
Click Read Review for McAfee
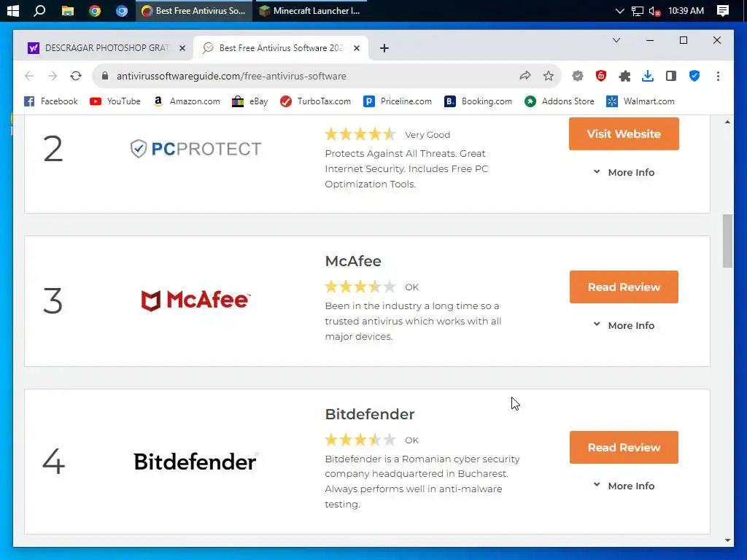point(624,287)
